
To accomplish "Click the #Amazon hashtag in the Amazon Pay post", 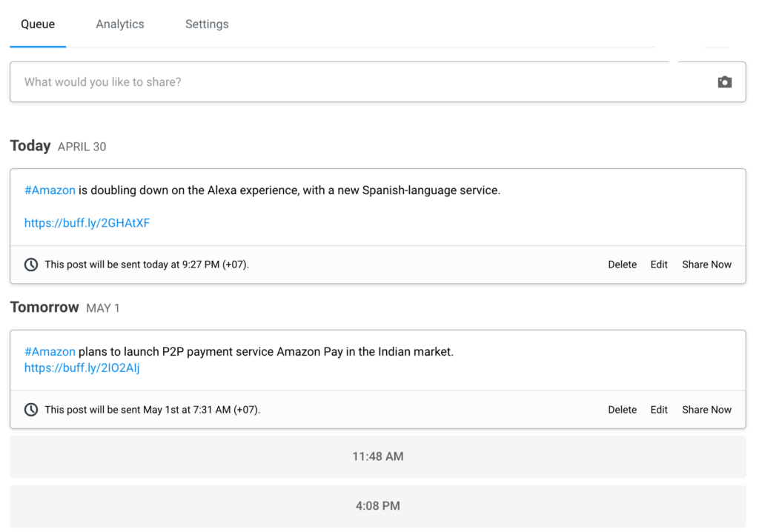I will click(49, 351).
